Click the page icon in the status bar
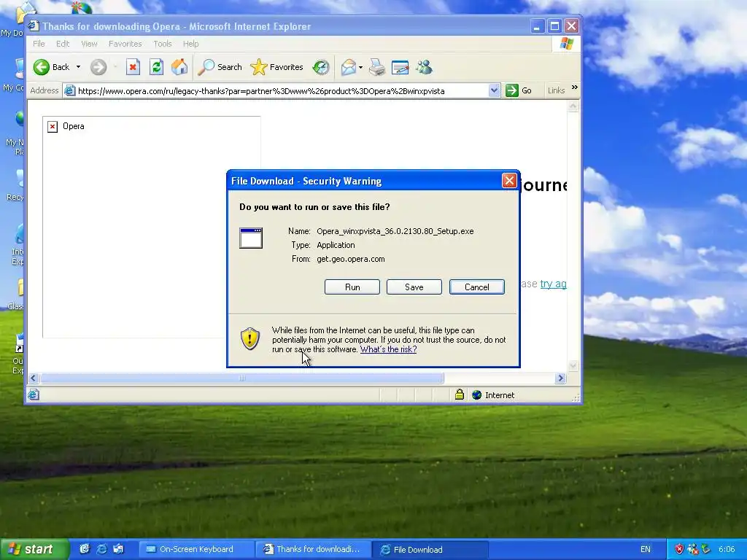Viewport: 747px width, 560px height. pyautogui.click(x=34, y=394)
